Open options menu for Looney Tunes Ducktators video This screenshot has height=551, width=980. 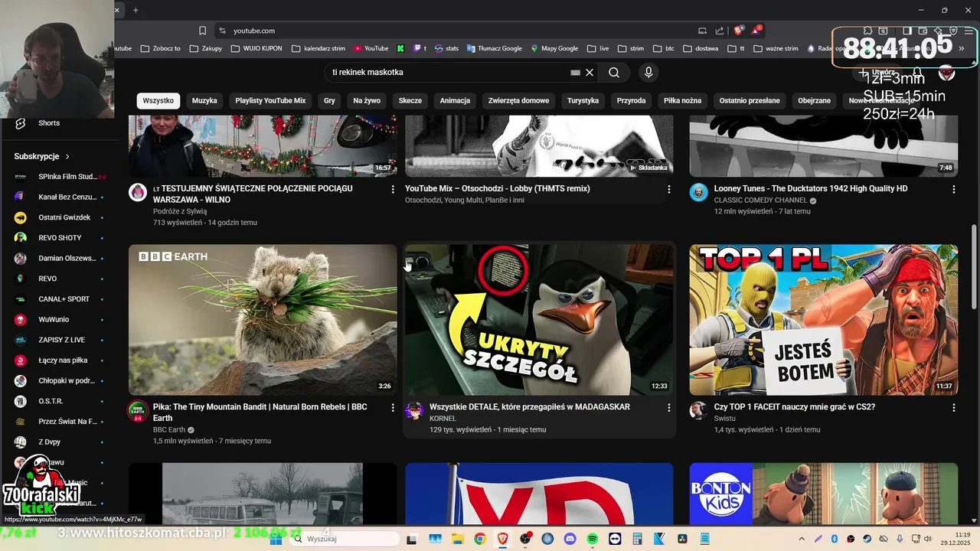[x=953, y=189]
